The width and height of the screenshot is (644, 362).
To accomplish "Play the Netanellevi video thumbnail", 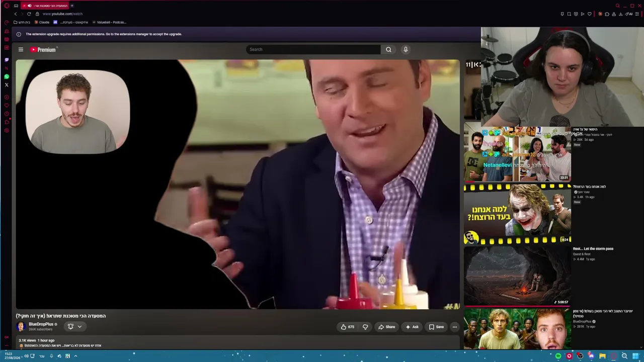I will click(517, 153).
